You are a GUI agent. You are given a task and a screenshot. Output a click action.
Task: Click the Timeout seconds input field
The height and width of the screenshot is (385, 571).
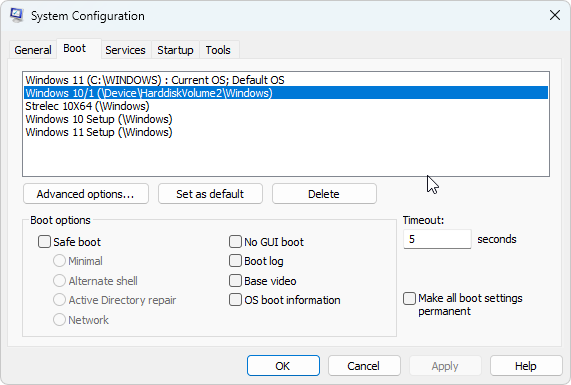point(437,239)
